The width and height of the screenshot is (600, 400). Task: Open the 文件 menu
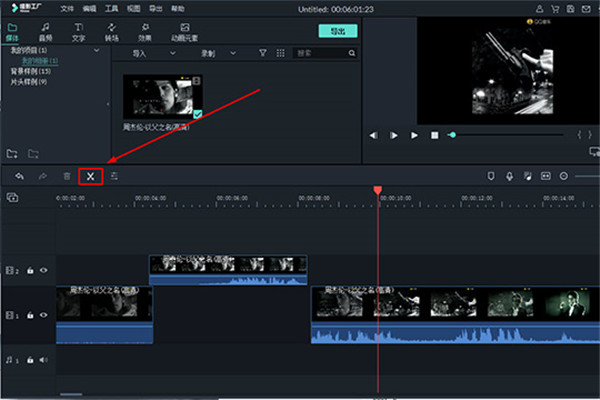coord(66,6)
